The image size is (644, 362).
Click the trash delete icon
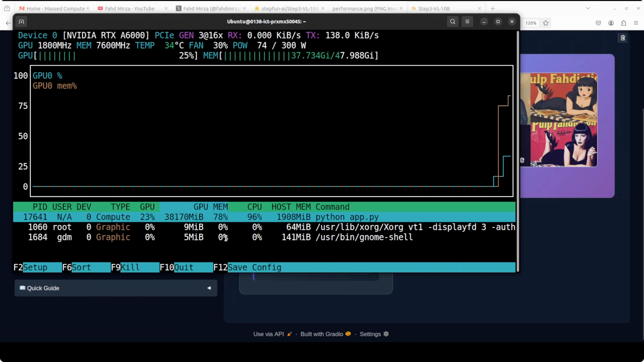pyautogui.click(x=623, y=38)
